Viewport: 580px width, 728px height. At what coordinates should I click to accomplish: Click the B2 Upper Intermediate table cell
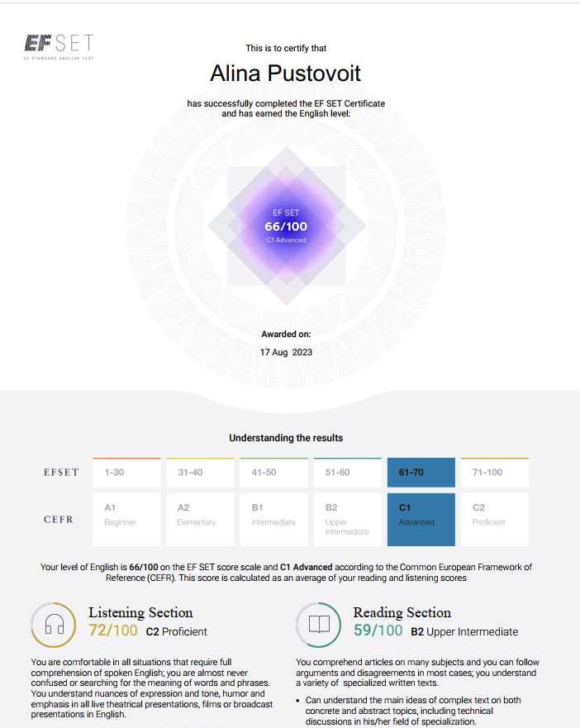point(348,520)
